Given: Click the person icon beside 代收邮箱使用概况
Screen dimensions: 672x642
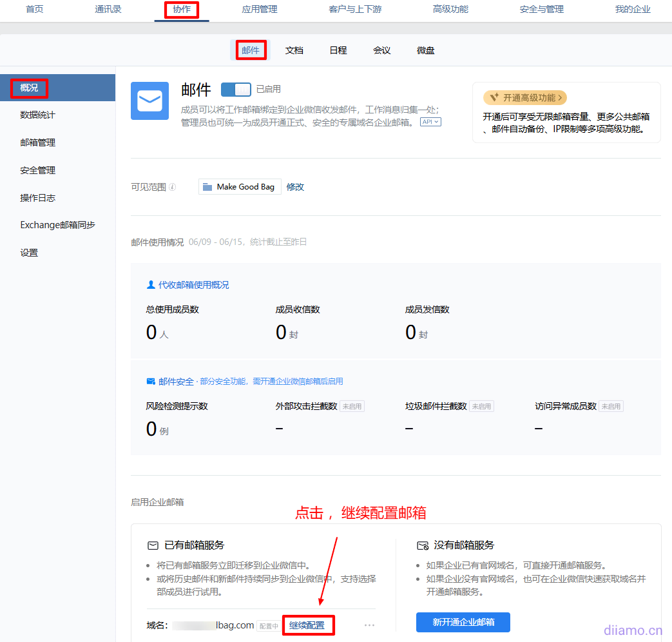Looking at the screenshot, I should (151, 285).
